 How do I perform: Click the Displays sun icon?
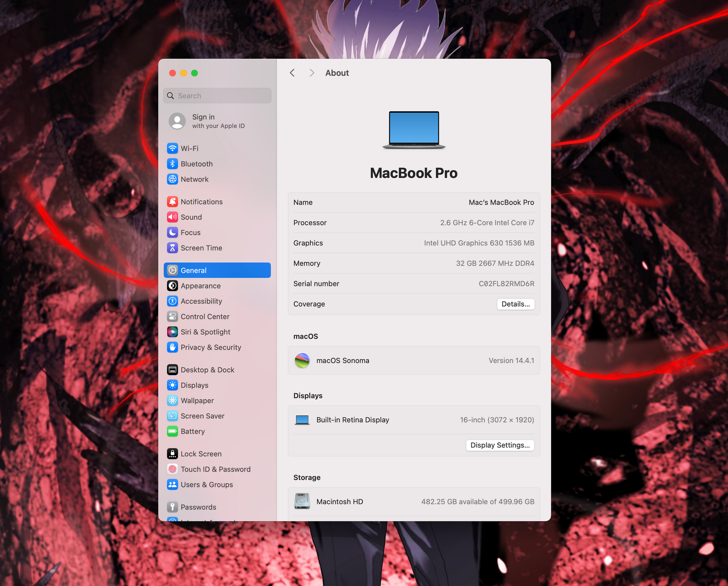172,385
